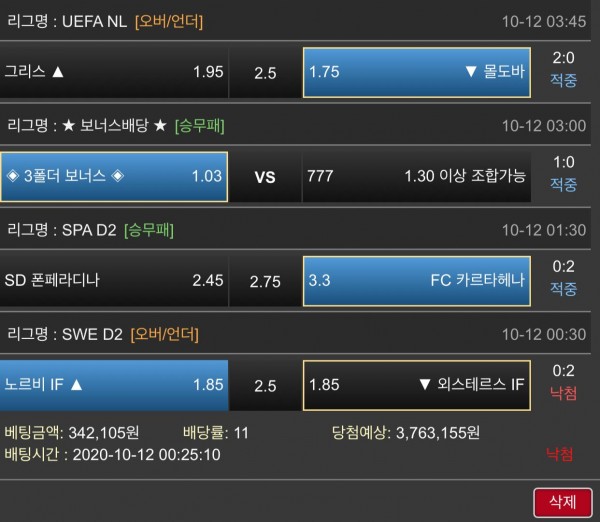Select the 그리스 over bet cell
Screen dimensions: 600x522
coord(114,72)
